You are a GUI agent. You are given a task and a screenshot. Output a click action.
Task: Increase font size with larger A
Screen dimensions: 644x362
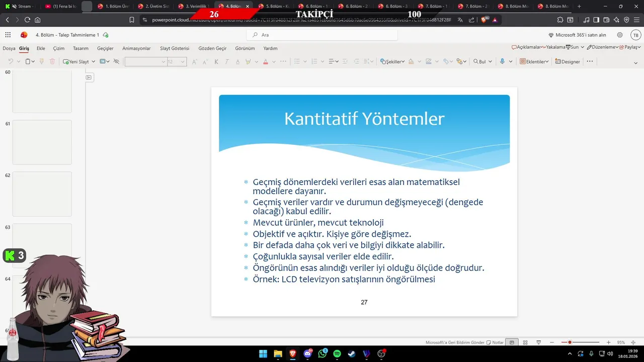click(195, 61)
